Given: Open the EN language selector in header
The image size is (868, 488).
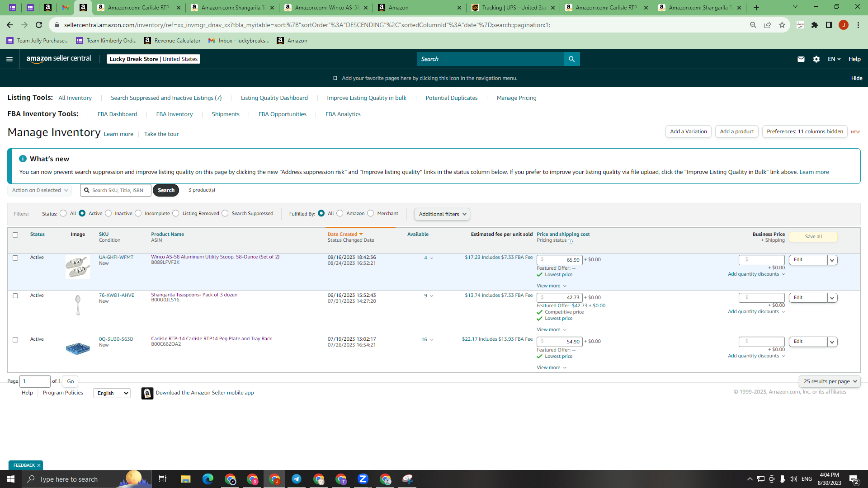Looking at the screenshot, I should point(834,59).
